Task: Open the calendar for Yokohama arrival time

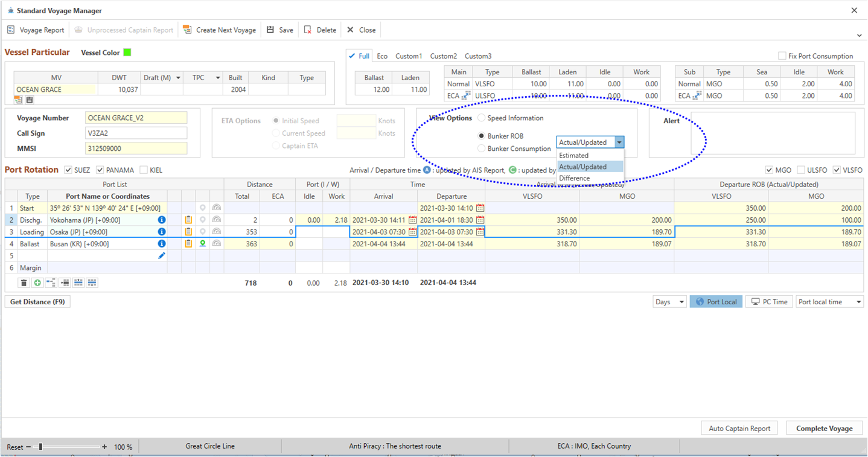Action: click(412, 220)
